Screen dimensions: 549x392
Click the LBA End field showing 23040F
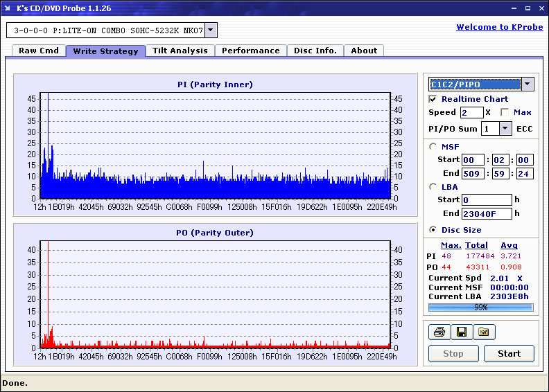(x=487, y=213)
